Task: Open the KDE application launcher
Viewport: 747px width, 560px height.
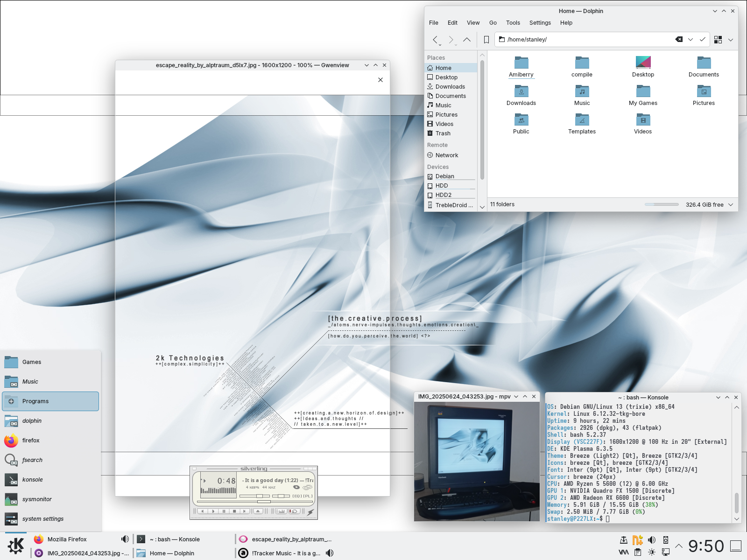Action: (16, 546)
